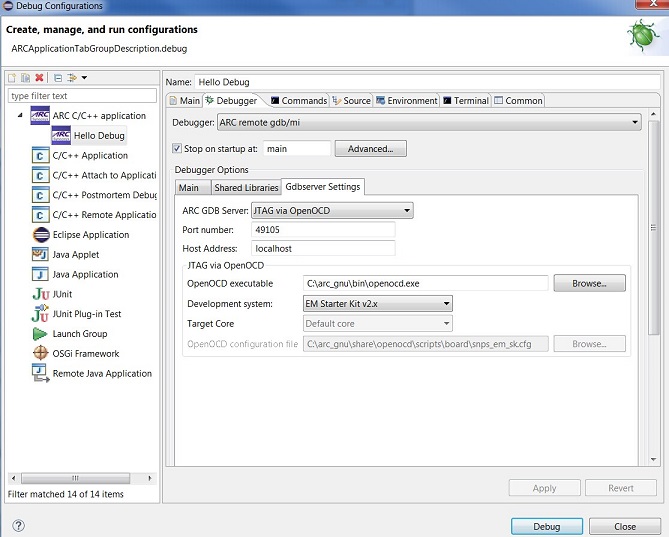Switch to Terminal tab
This screenshot has height=537, width=669.
466,101
